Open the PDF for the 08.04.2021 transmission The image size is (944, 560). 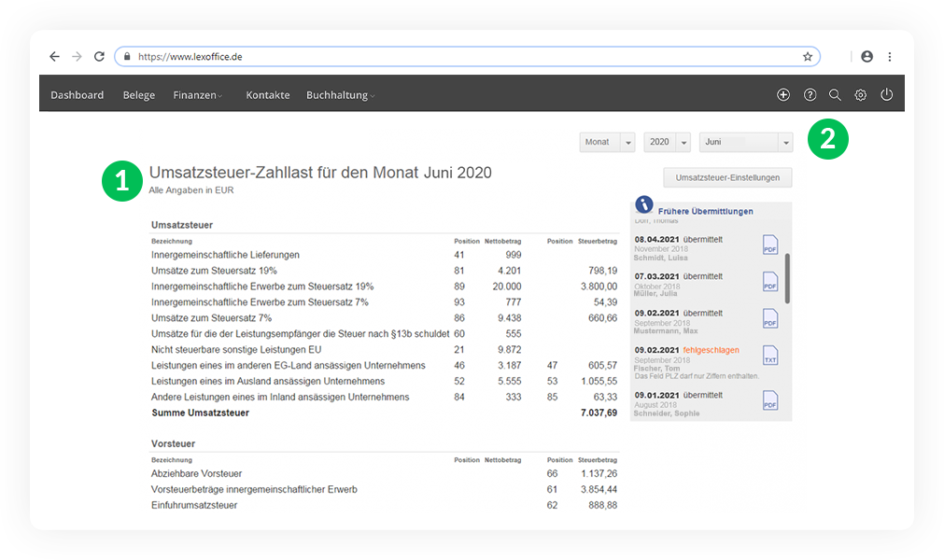pos(770,245)
